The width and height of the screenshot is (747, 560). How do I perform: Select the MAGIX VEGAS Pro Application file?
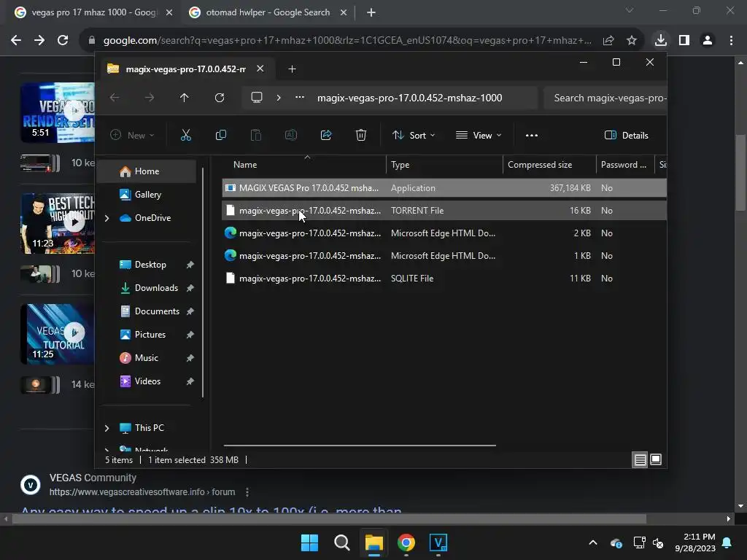444,188
